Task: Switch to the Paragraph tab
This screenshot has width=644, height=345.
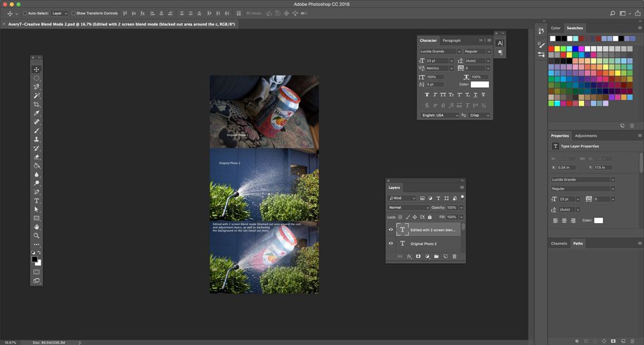Action: [x=451, y=40]
